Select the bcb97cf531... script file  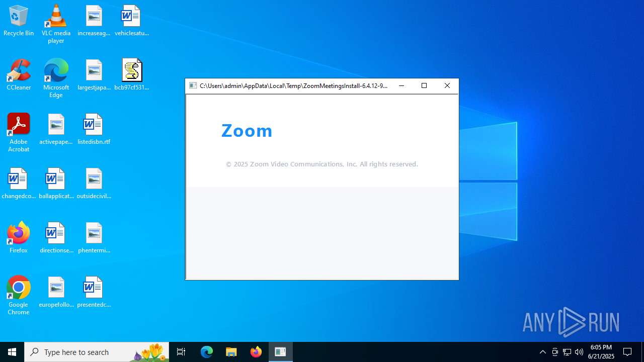click(131, 75)
